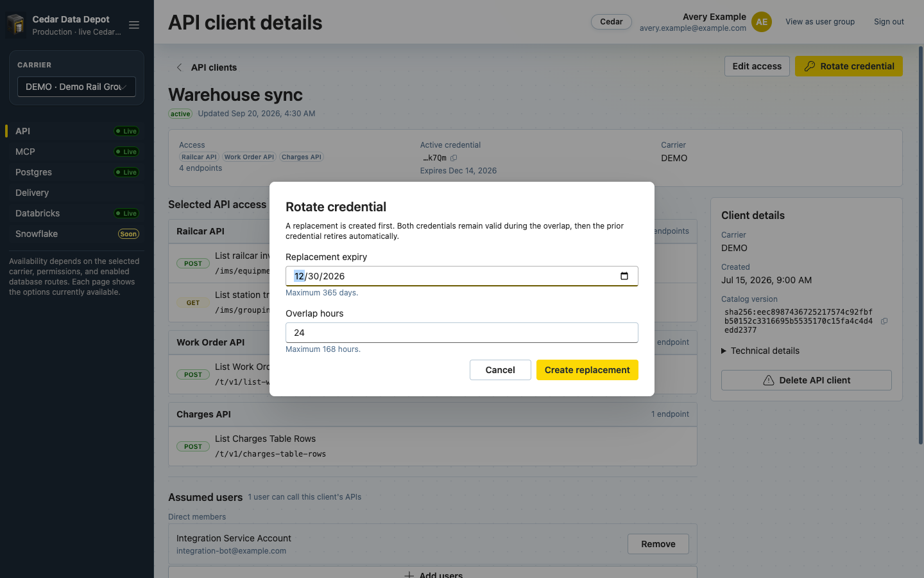
Task: Click the Edit access button
Action: pos(757,66)
